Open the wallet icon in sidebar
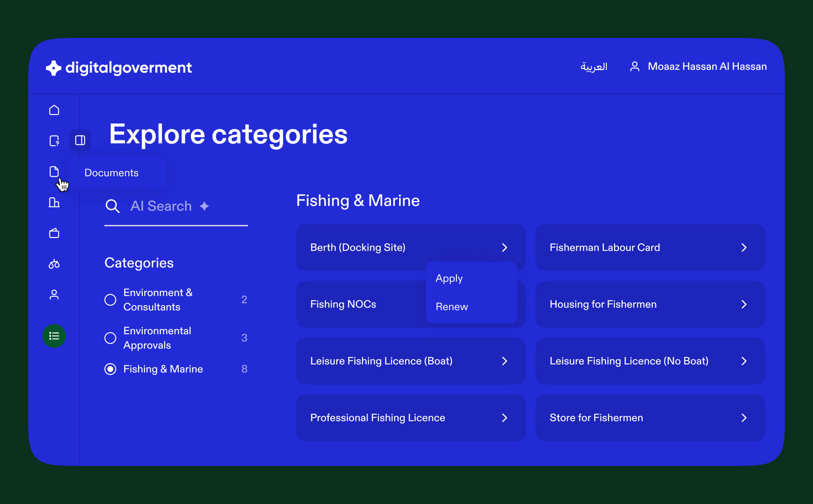 (54, 233)
